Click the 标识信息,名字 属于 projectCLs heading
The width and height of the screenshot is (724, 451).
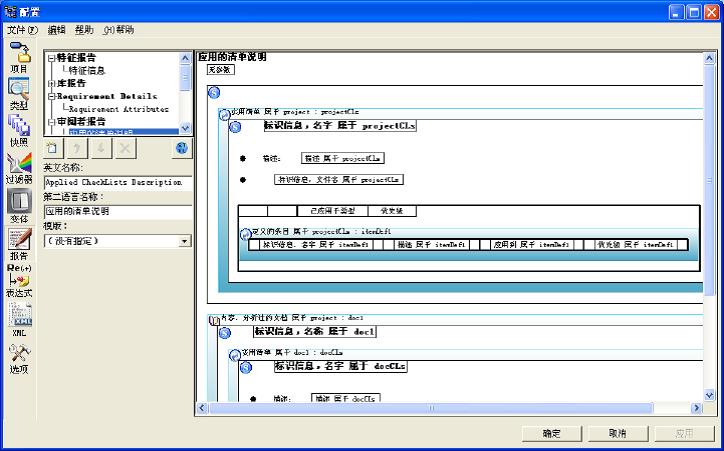tap(340, 126)
